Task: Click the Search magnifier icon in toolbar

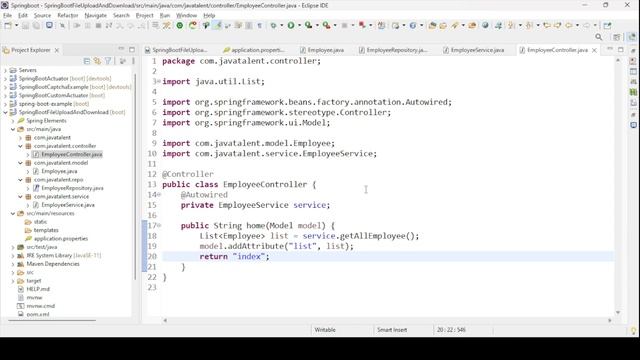Action: click(x=599, y=37)
